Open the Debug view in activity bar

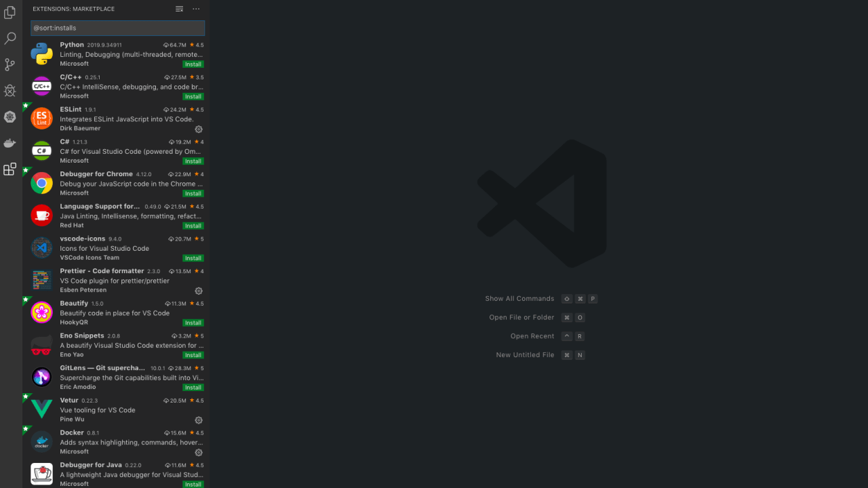coord(9,90)
